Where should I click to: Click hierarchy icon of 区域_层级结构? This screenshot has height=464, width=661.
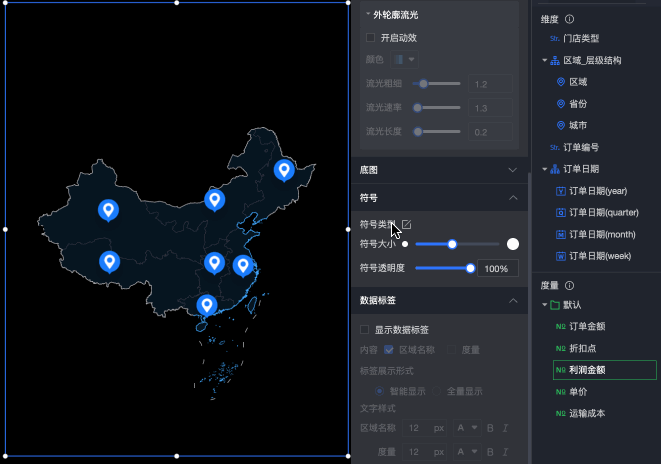[x=555, y=60]
